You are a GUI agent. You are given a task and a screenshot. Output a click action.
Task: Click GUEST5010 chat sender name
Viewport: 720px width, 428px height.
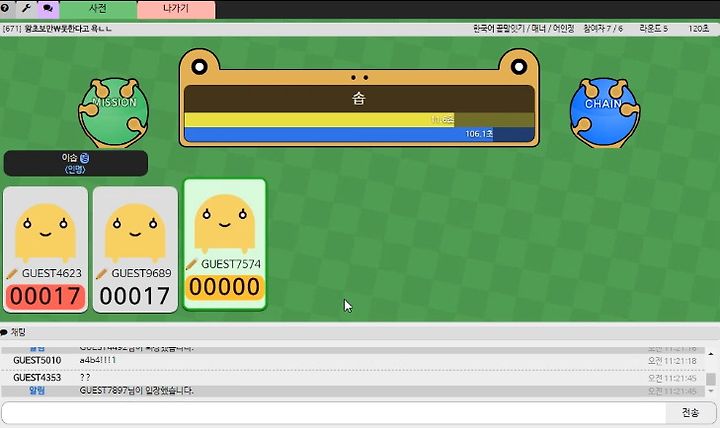pos(37,360)
